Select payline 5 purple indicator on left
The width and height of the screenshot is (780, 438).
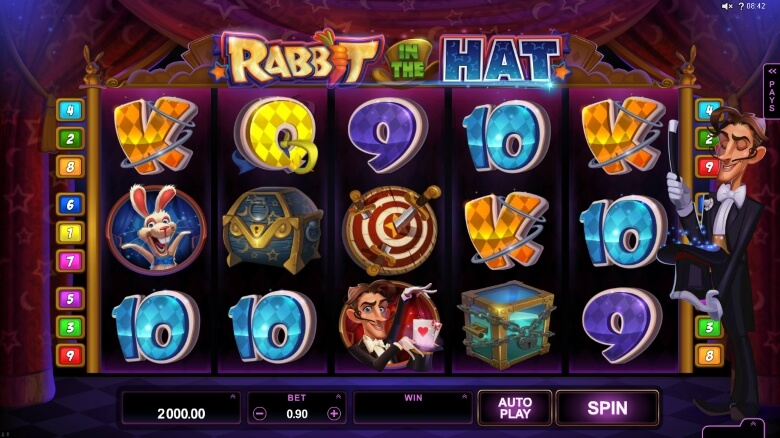(x=70, y=299)
